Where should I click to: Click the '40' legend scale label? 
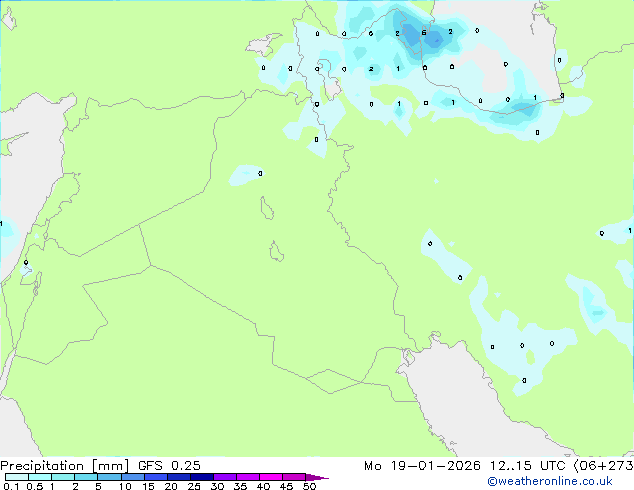coord(263,486)
